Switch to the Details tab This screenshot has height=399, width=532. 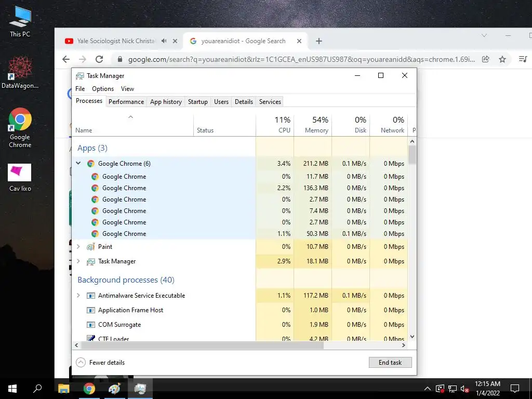(244, 102)
